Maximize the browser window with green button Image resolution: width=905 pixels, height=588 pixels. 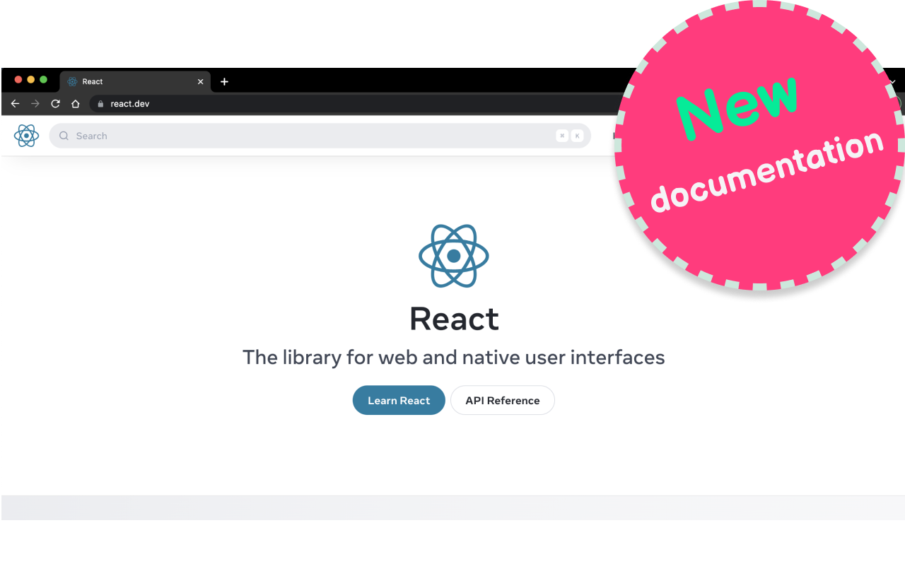(44, 80)
